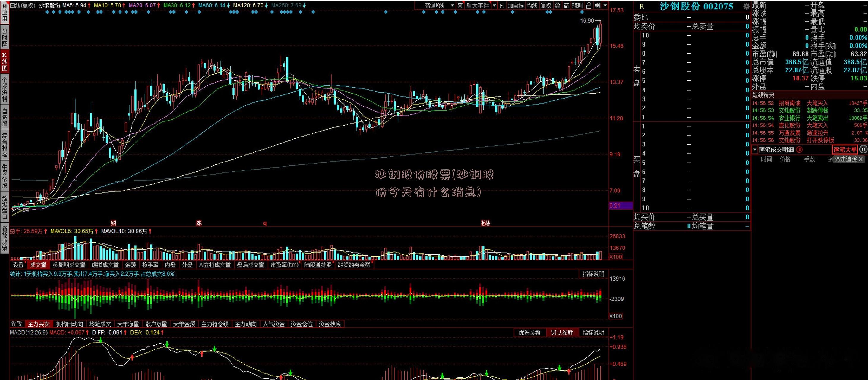Click the jump-to-end arrow icon
Image resolution: width=868 pixels, height=380 pixels.
(597, 5)
